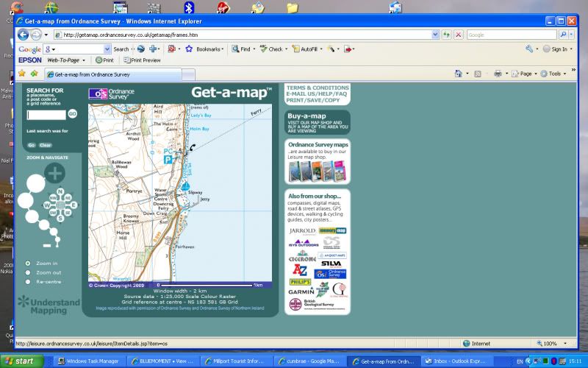
Task: Click the placename search input field
Action: (46, 115)
